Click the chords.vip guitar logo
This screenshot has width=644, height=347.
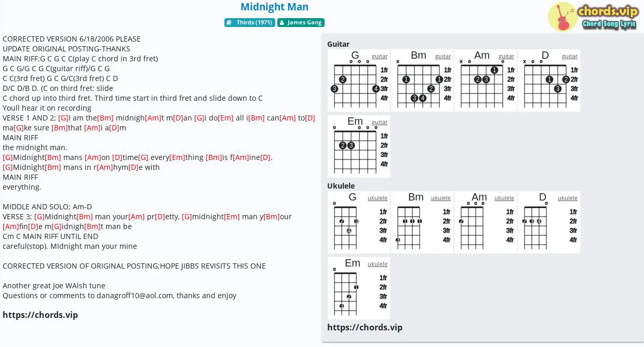point(593,17)
